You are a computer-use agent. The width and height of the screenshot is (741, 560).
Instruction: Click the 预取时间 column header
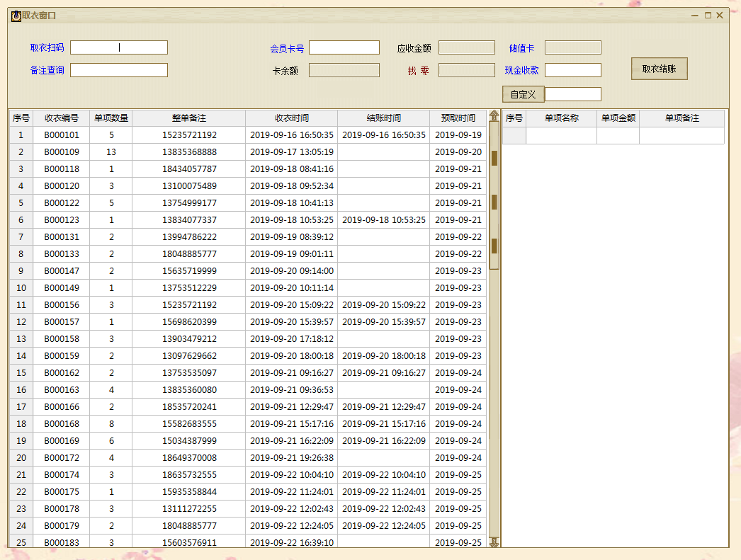coord(458,118)
